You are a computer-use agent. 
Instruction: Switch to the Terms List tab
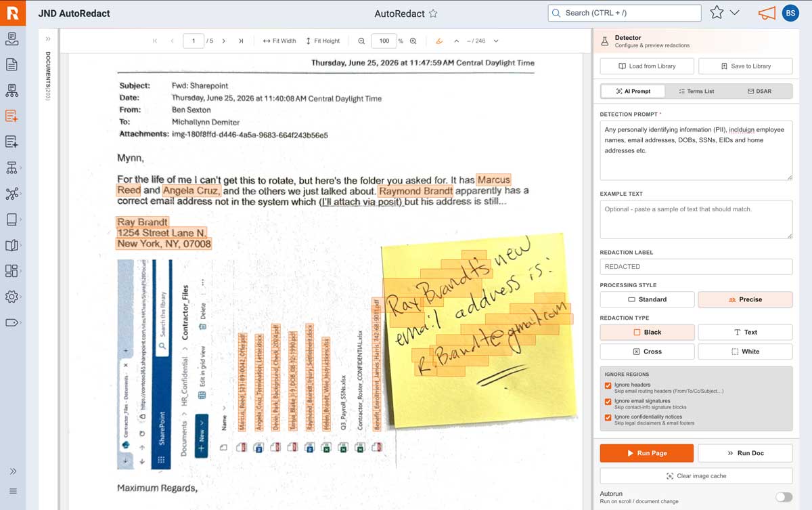tap(696, 91)
